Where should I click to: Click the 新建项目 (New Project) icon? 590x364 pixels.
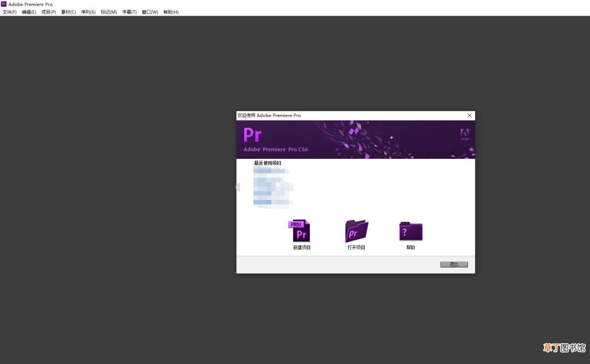(x=299, y=231)
